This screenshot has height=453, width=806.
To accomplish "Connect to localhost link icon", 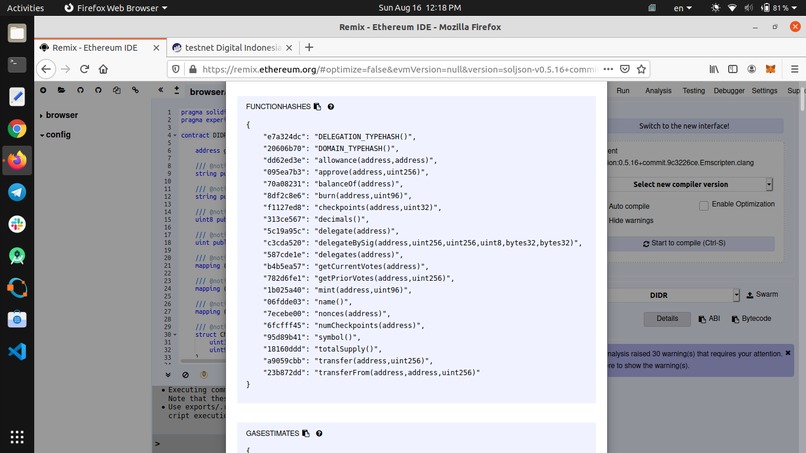I will 135,90.
